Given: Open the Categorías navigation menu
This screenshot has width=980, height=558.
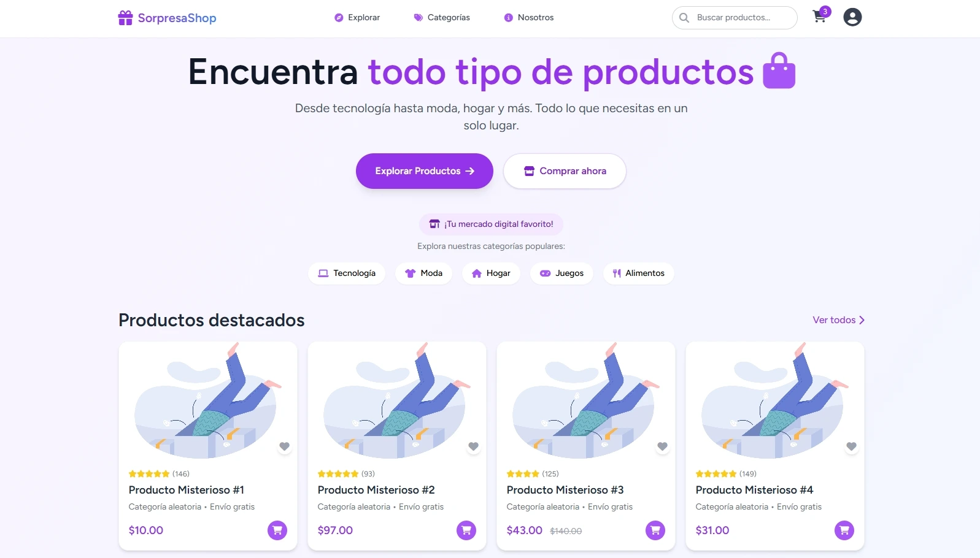Looking at the screenshot, I should click(x=442, y=18).
